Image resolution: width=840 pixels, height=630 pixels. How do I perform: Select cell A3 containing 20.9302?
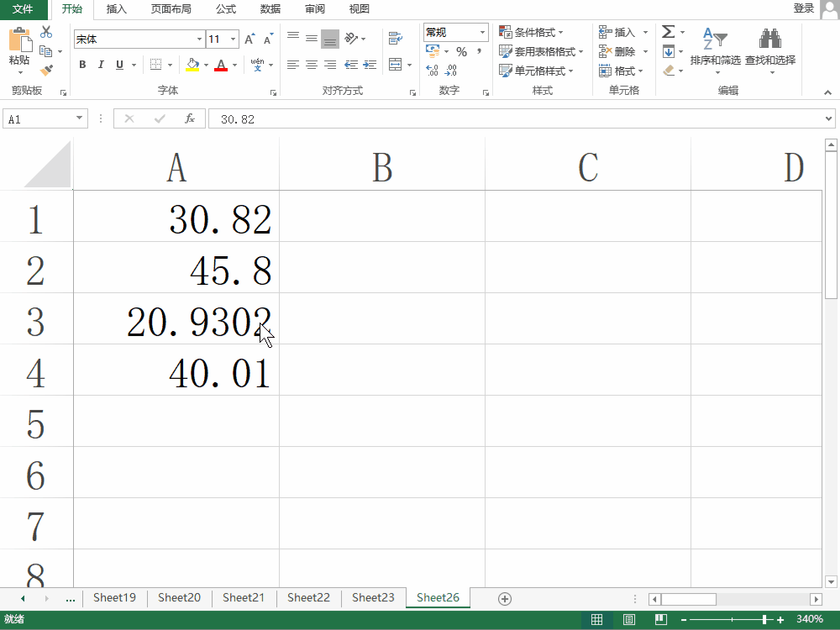point(176,319)
